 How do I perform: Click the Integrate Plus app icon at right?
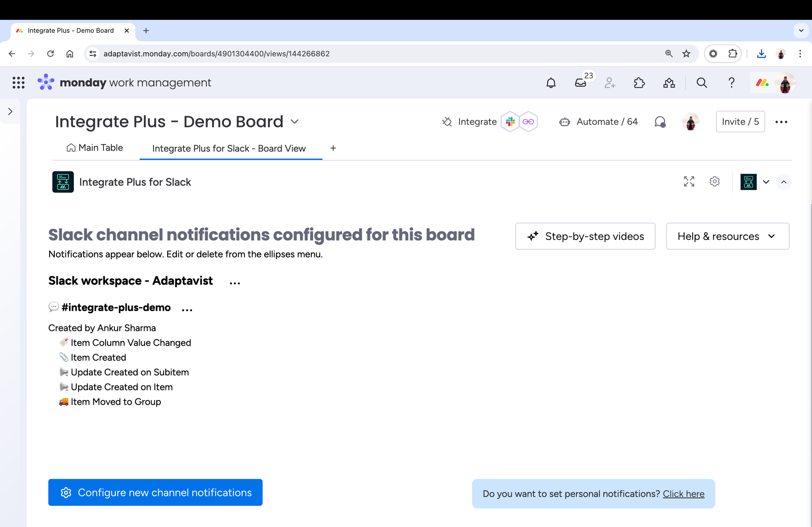click(748, 182)
